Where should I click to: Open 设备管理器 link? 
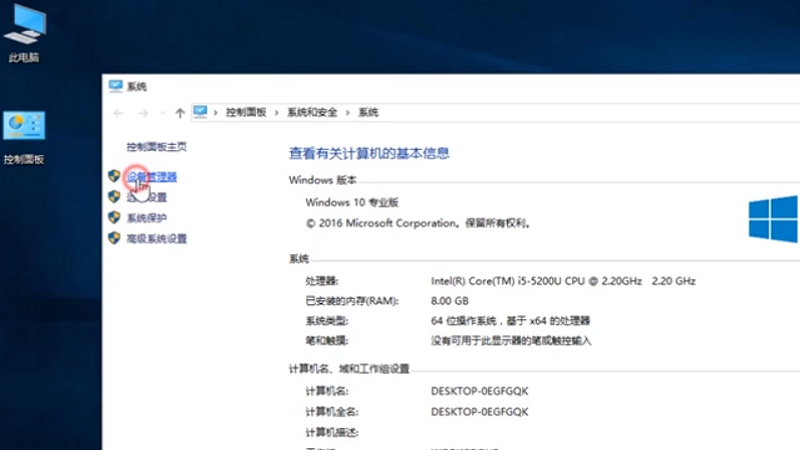(152, 177)
